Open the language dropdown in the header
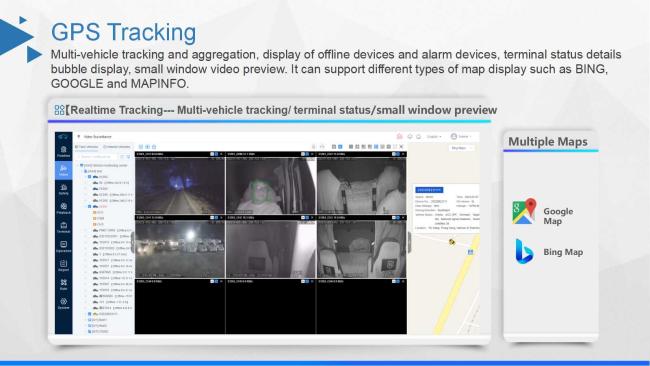650x366 pixels. [434, 136]
